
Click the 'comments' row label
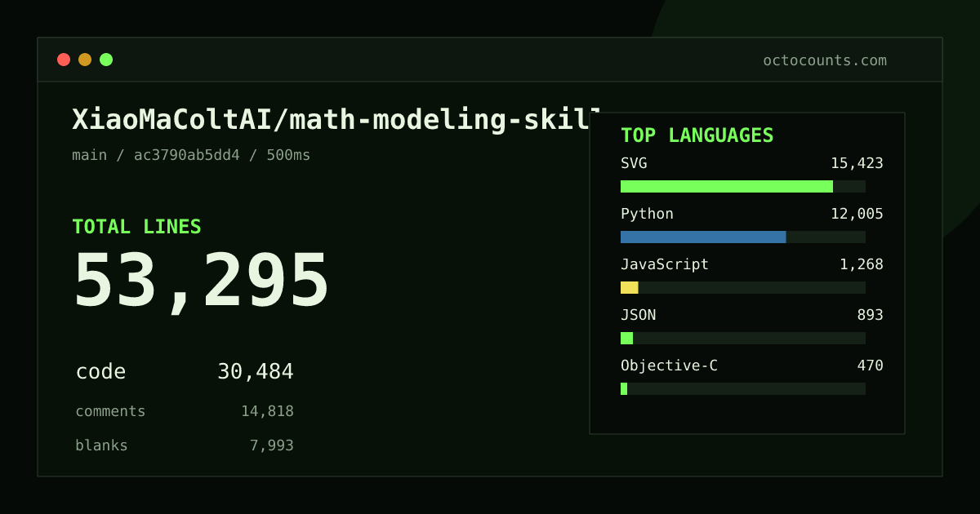tap(110, 411)
